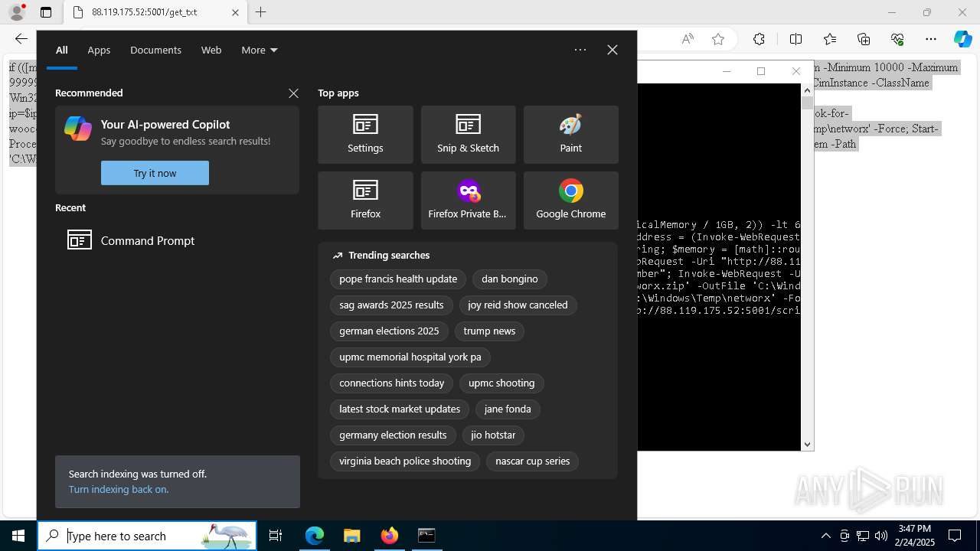Open Firefox Private Browsing tile
The height and width of the screenshot is (551, 980).
tap(468, 201)
